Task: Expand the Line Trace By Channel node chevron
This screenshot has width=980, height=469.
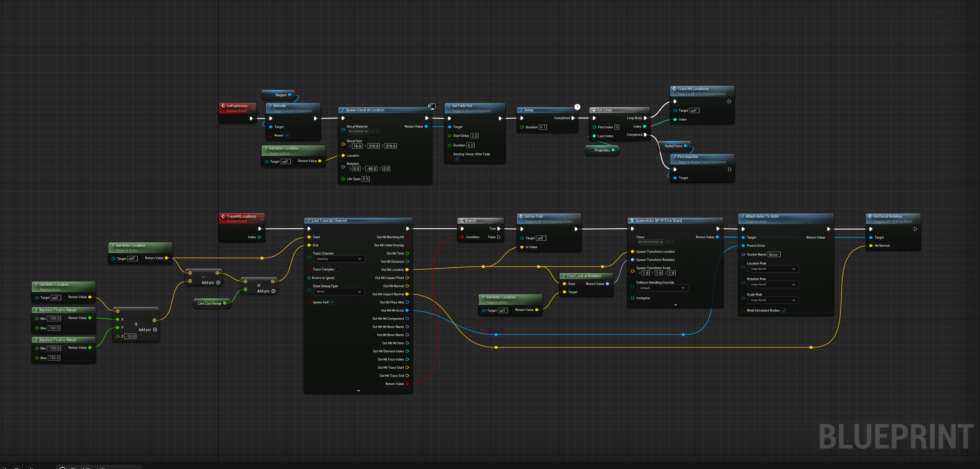Action: coord(358,391)
